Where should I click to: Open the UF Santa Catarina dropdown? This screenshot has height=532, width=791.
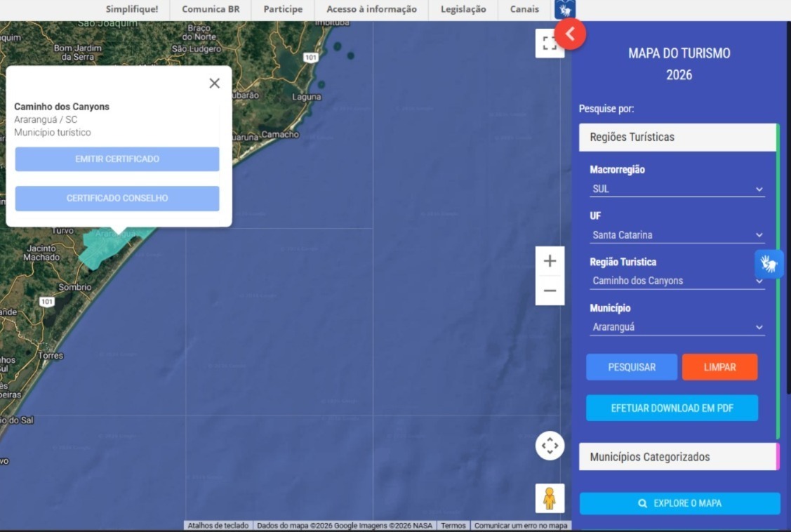pos(677,235)
